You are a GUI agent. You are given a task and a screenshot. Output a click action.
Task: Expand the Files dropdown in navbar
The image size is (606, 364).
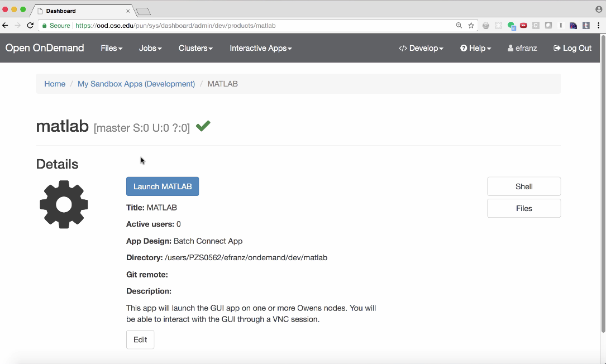(x=111, y=49)
